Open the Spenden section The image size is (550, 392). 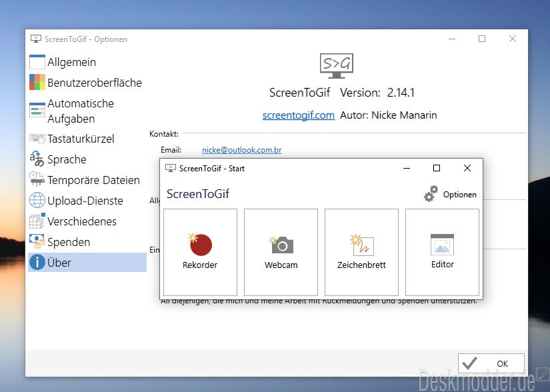coord(87,242)
